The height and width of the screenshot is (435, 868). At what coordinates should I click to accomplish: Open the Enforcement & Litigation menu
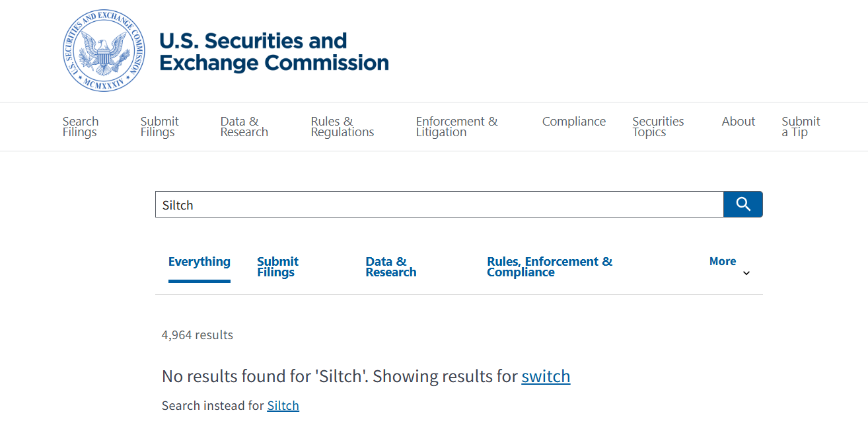pyautogui.click(x=456, y=127)
